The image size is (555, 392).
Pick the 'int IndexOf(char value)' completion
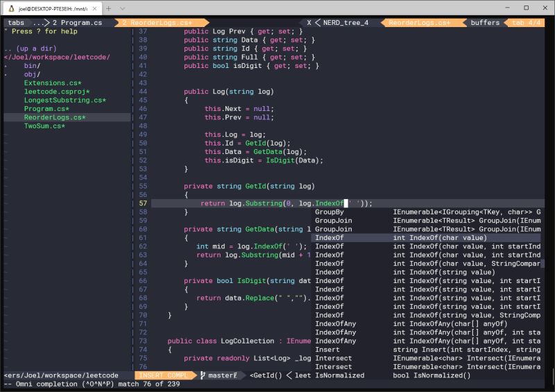pyautogui.click(x=426, y=238)
